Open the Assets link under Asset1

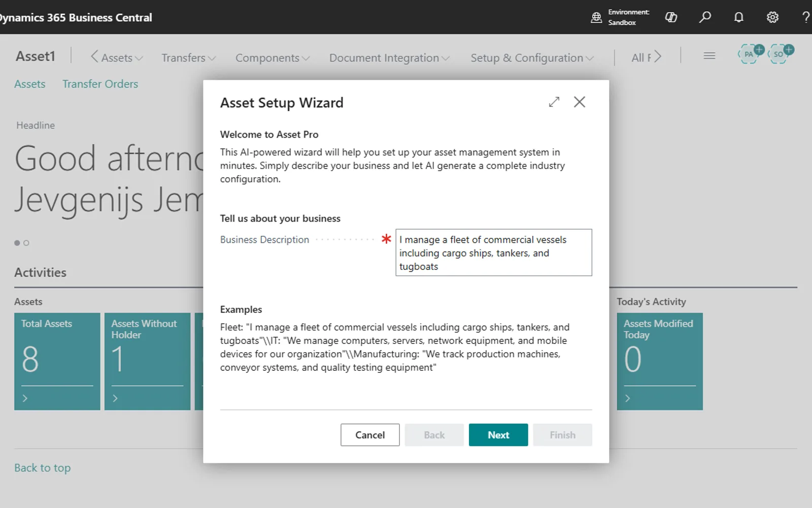pyautogui.click(x=30, y=84)
